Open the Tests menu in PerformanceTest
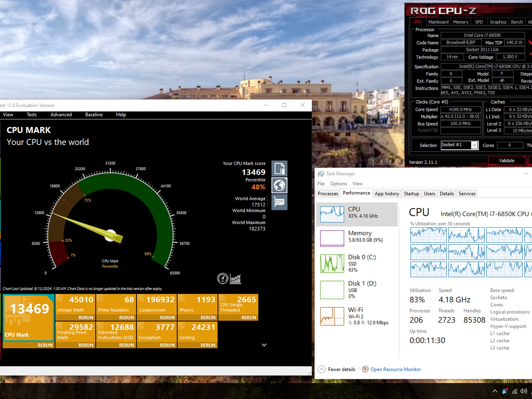Screen dimensions: 532x399 click(x=32, y=115)
